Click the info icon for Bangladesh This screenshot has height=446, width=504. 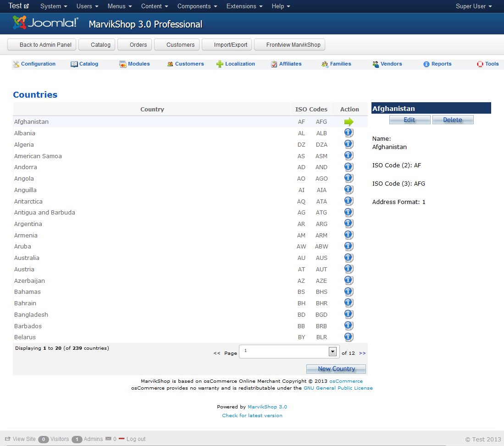(349, 314)
